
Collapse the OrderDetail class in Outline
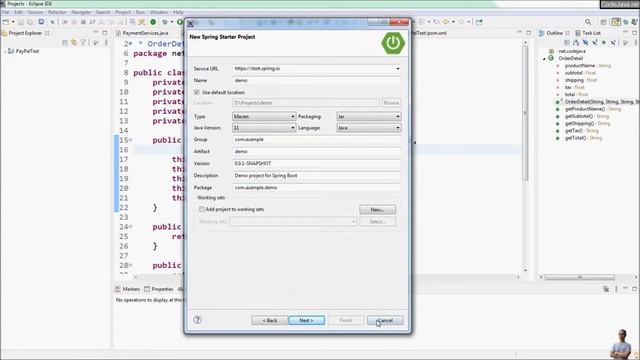point(544,59)
